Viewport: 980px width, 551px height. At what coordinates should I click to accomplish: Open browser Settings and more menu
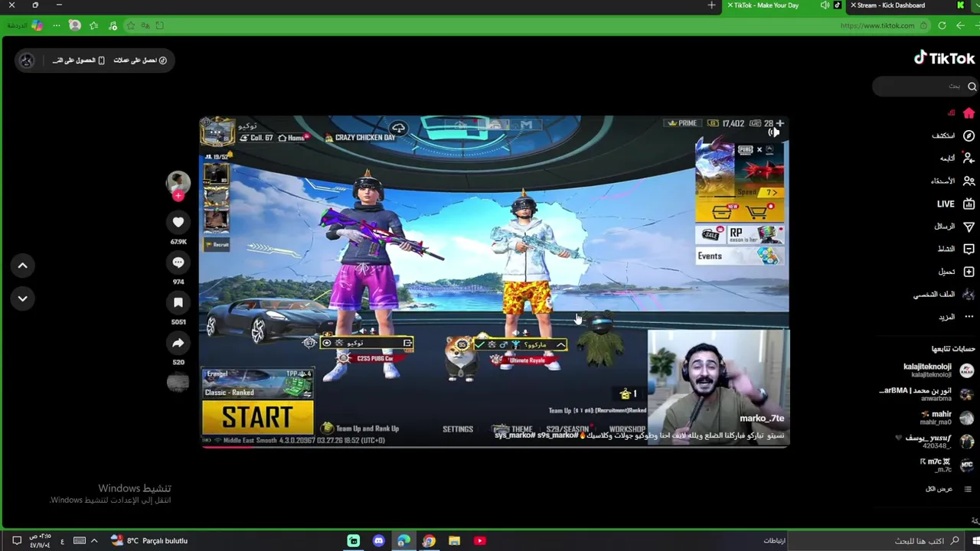coord(56,25)
